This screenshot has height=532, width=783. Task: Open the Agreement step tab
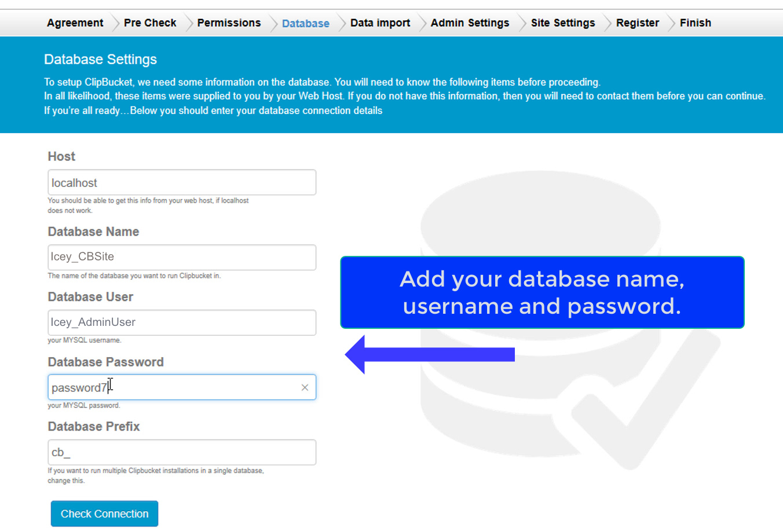coord(75,23)
